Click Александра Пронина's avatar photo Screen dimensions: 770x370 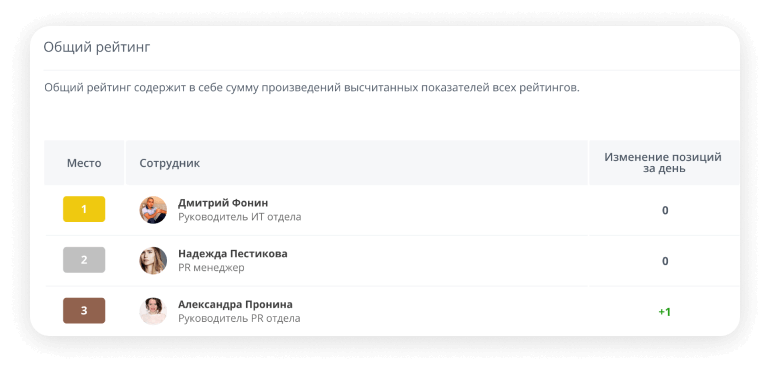153,311
